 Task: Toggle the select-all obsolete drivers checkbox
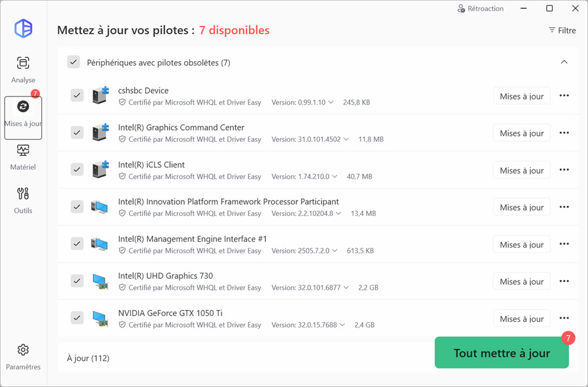(73, 62)
